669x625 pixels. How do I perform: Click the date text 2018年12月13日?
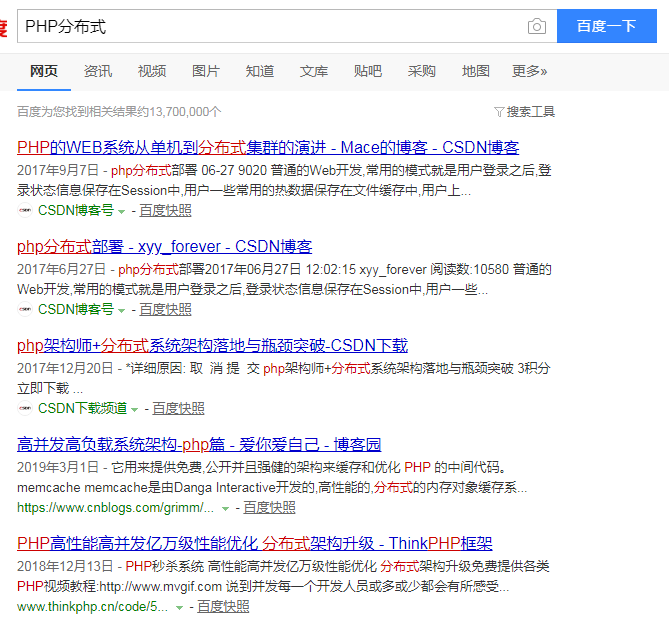[65, 566]
